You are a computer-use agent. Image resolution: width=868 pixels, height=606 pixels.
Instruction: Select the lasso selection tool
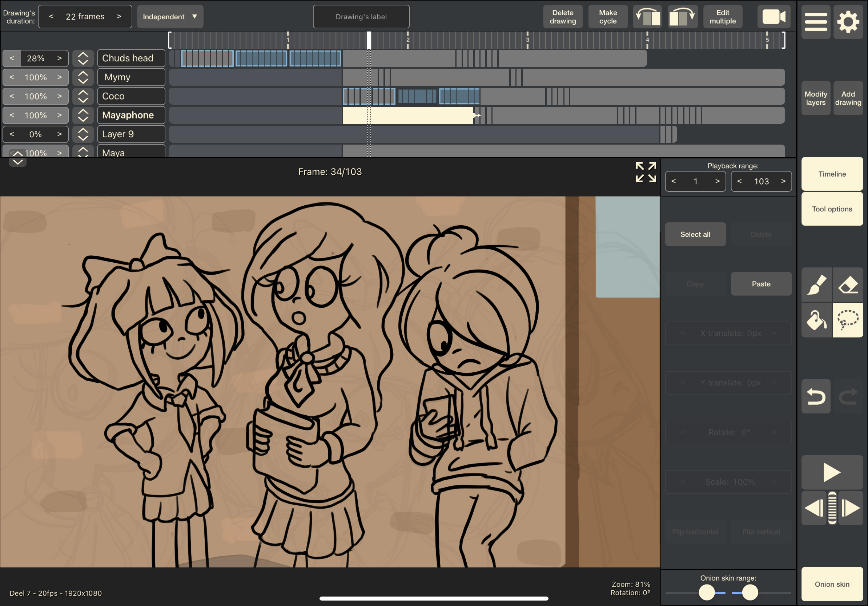tap(848, 320)
